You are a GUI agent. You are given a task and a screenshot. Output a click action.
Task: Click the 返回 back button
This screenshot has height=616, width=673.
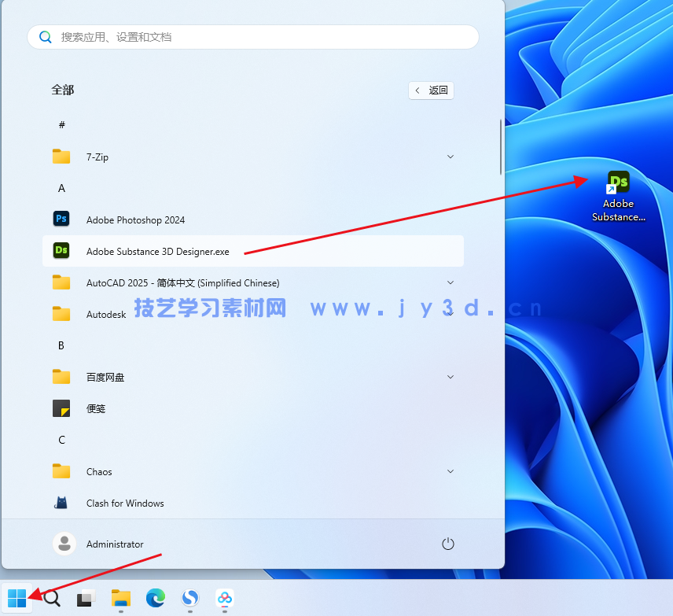click(431, 90)
